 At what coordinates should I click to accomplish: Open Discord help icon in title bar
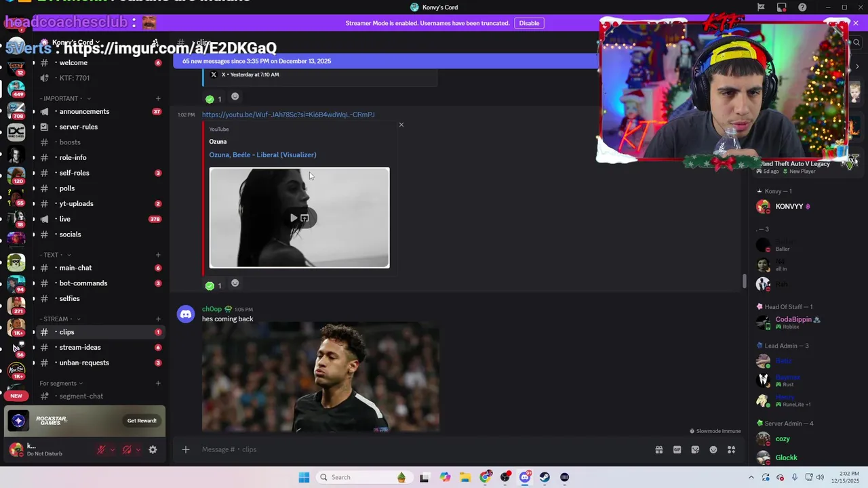coord(802,7)
